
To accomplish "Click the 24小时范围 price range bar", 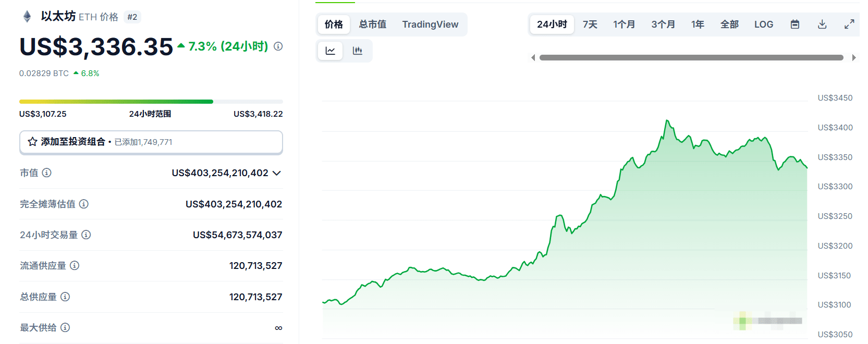I will [x=151, y=102].
